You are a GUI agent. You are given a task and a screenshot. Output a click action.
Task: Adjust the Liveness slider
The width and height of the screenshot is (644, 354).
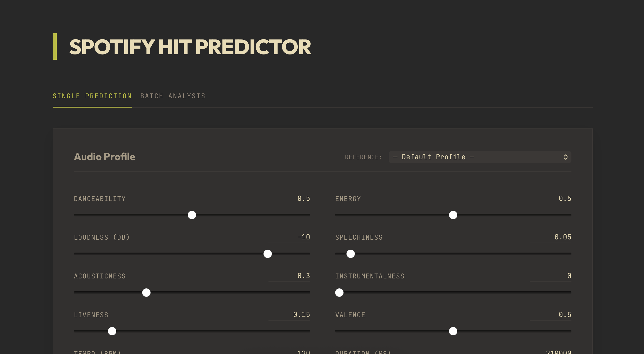click(112, 331)
